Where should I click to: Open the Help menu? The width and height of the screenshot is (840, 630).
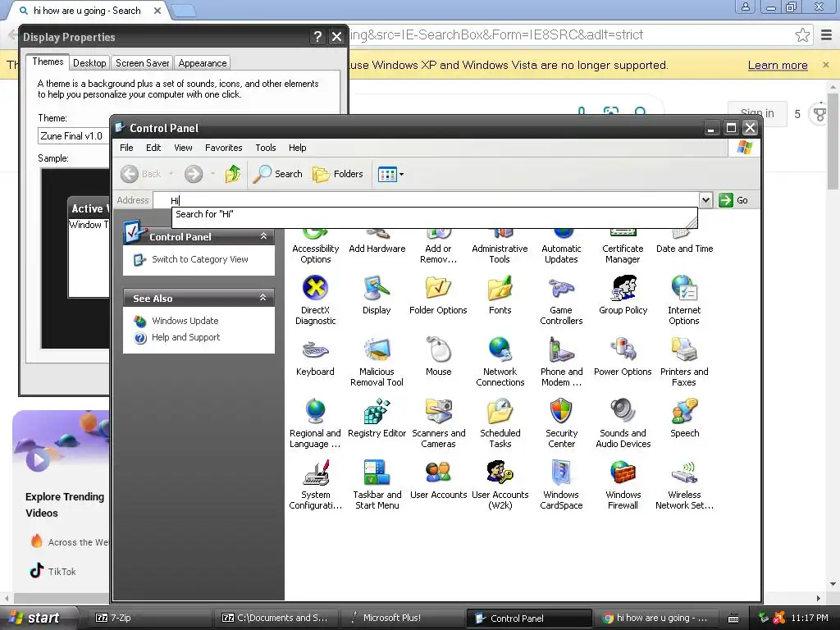tap(297, 148)
